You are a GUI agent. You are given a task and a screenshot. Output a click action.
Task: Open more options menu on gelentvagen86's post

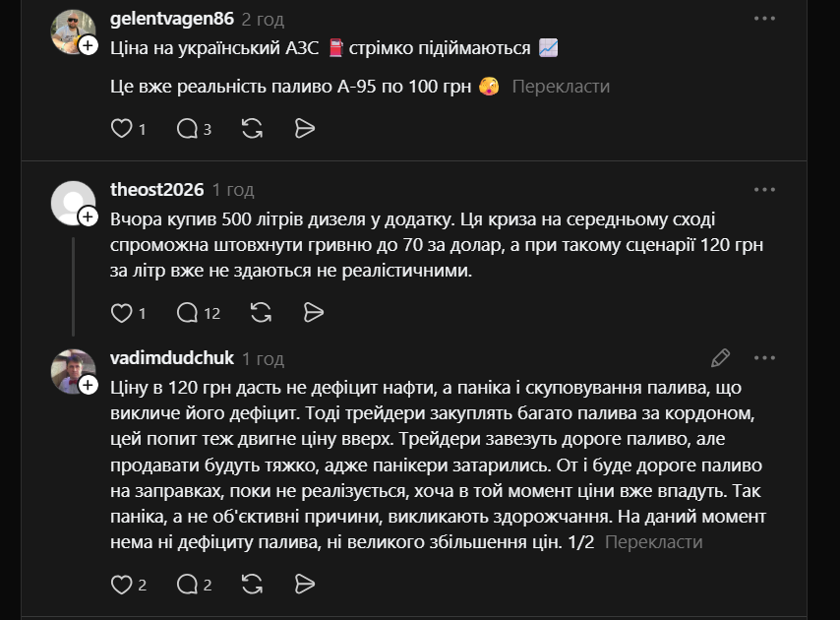point(764,19)
